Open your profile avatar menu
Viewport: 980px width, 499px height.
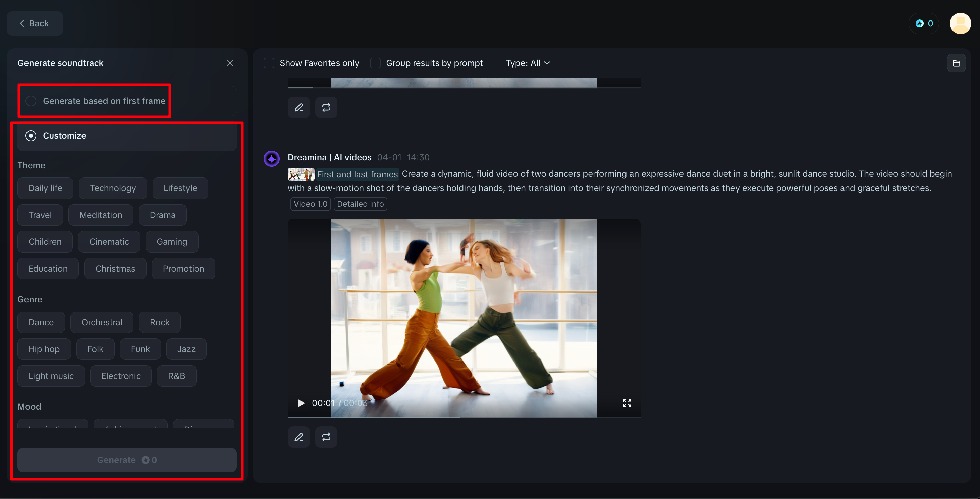coord(960,23)
